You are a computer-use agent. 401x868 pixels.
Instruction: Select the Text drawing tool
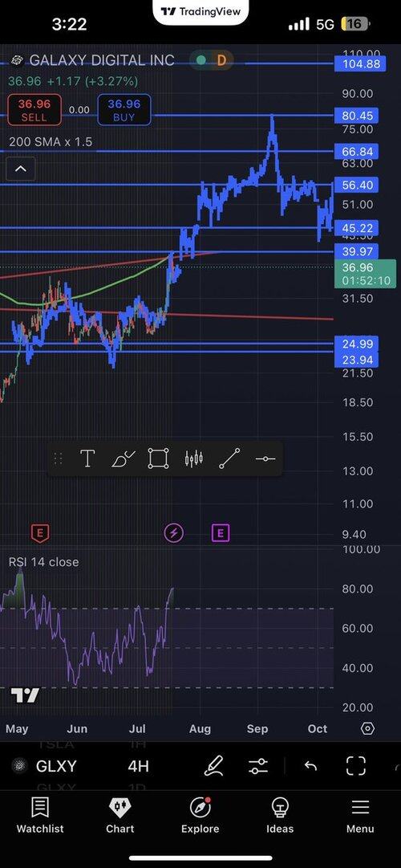tap(87, 459)
